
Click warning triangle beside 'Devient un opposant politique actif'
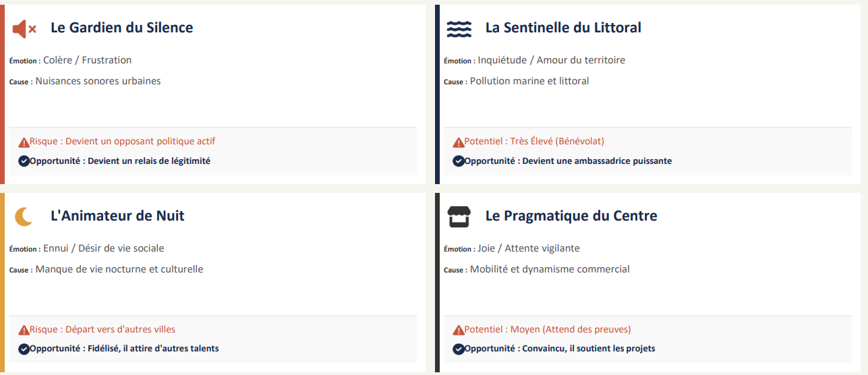point(24,142)
